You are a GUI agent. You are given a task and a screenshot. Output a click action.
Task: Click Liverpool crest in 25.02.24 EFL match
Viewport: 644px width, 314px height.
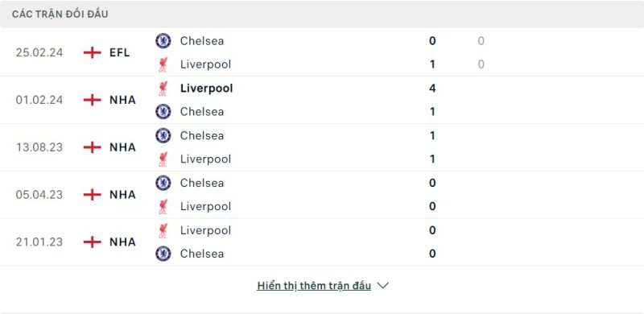coord(163,64)
